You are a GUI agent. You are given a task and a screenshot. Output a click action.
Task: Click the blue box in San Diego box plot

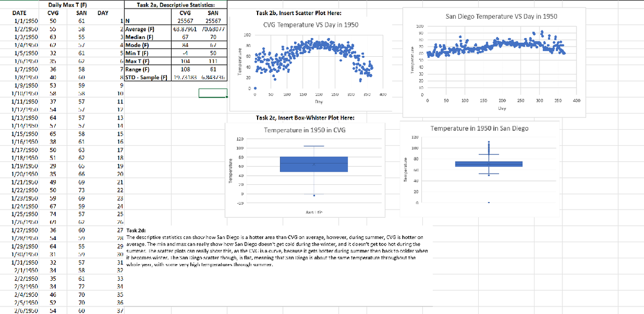488,163
